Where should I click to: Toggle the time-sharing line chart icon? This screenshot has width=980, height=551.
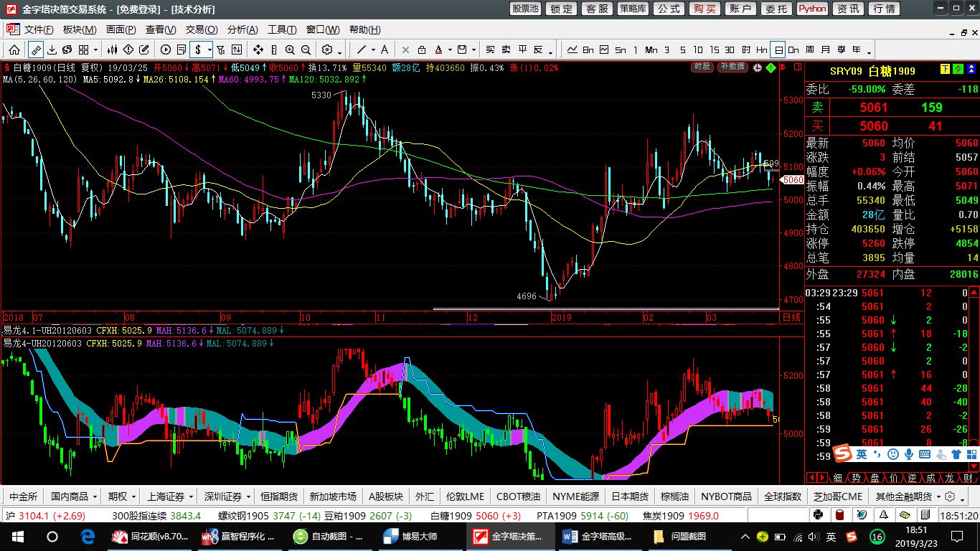click(x=573, y=50)
